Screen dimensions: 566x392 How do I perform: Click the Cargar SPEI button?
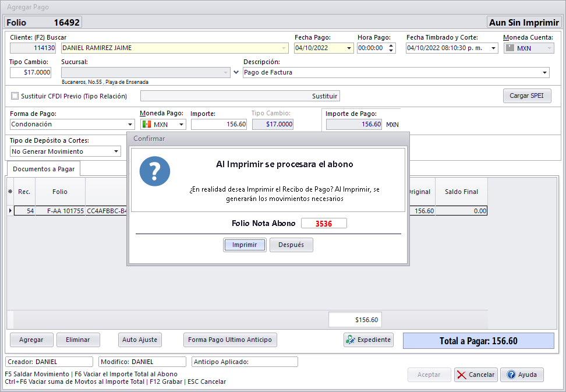(x=526, y=96)
